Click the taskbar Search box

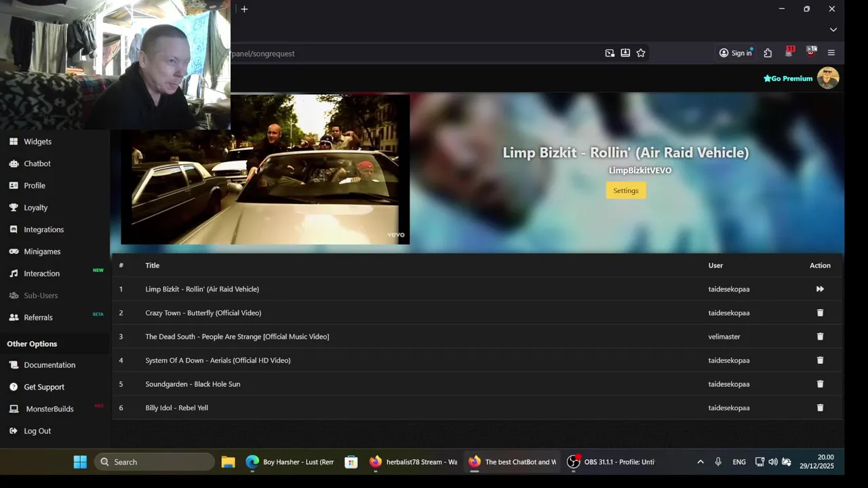(155, 462)
